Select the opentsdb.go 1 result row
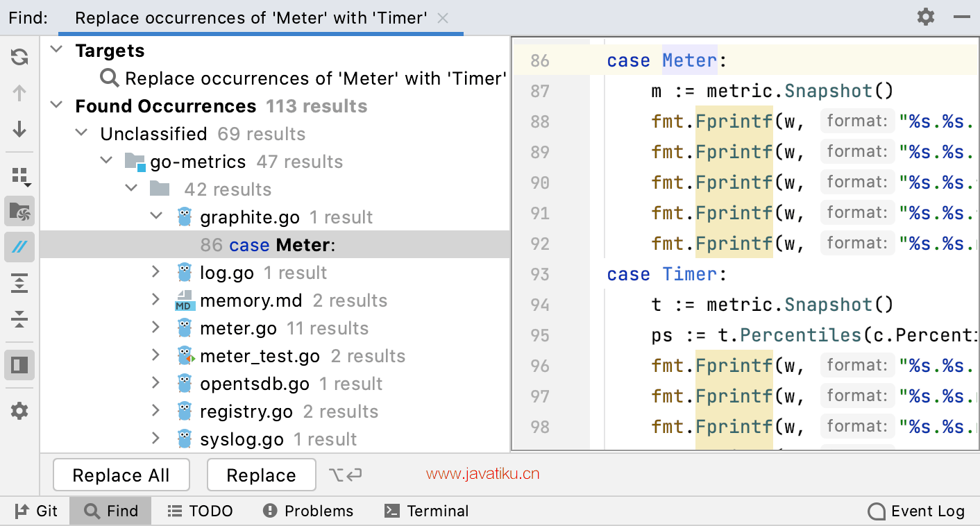Image resolution: width=980 pixels, height=526 pixels. point(275,383)
